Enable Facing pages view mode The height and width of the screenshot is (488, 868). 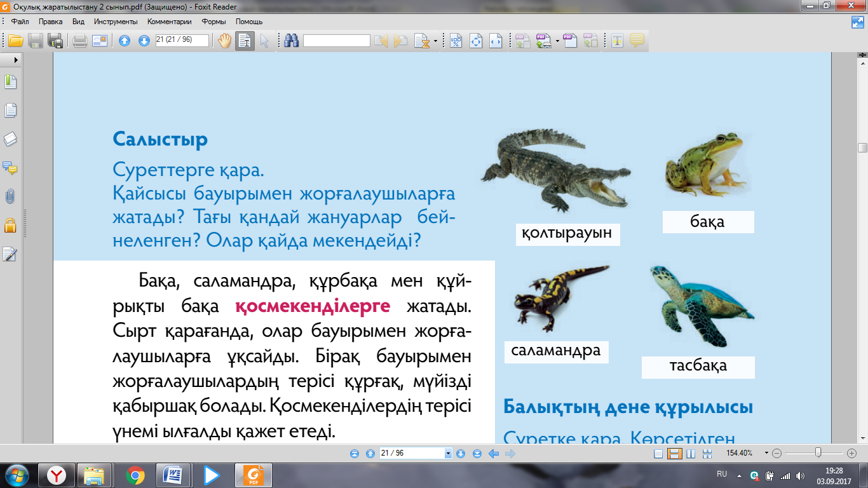(691, 454)
